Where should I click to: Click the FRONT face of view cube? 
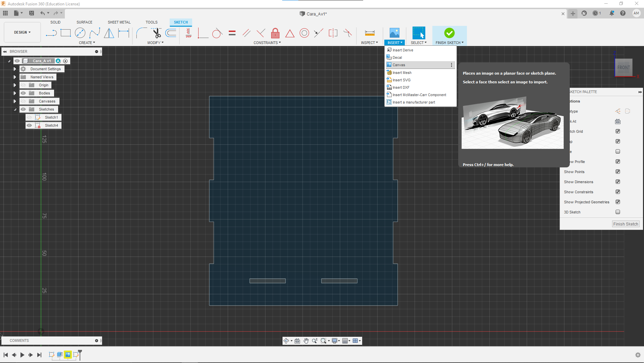click(x=624, y=68)
